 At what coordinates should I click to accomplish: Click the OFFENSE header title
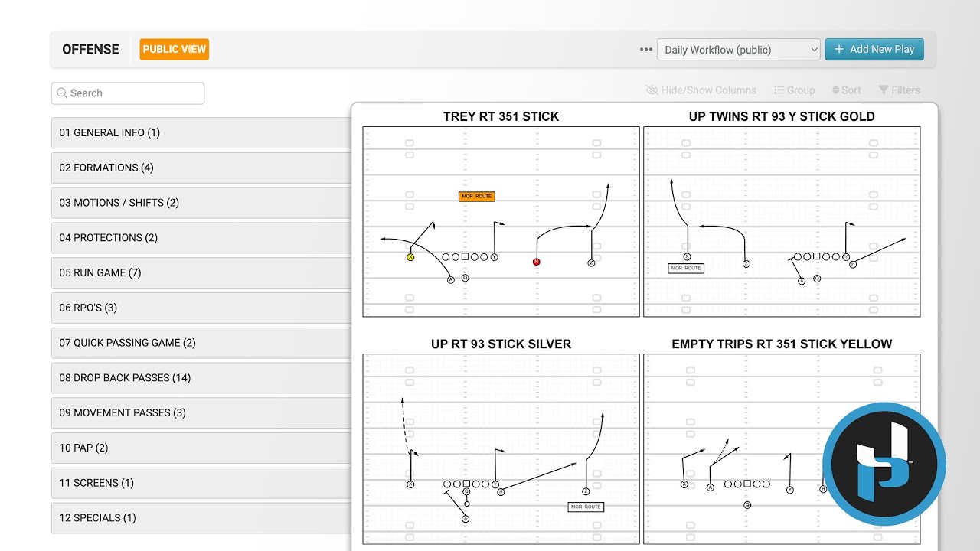coord(90,49)
